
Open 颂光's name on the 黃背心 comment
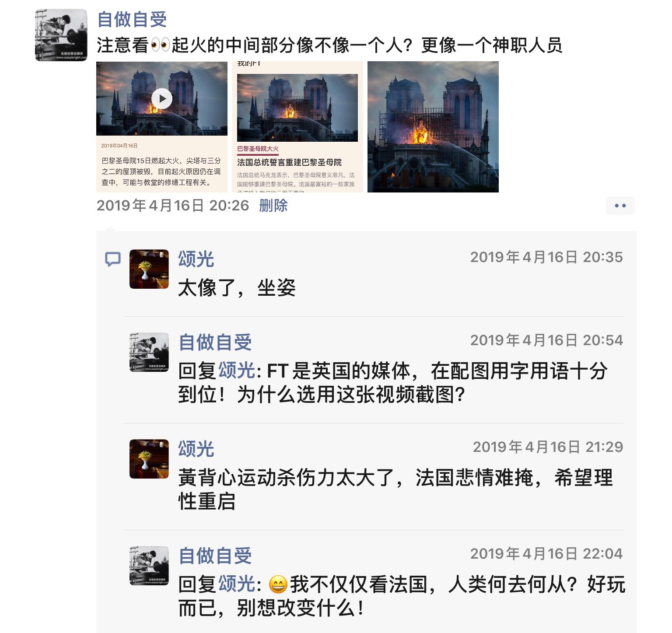(x=196, y=449)
